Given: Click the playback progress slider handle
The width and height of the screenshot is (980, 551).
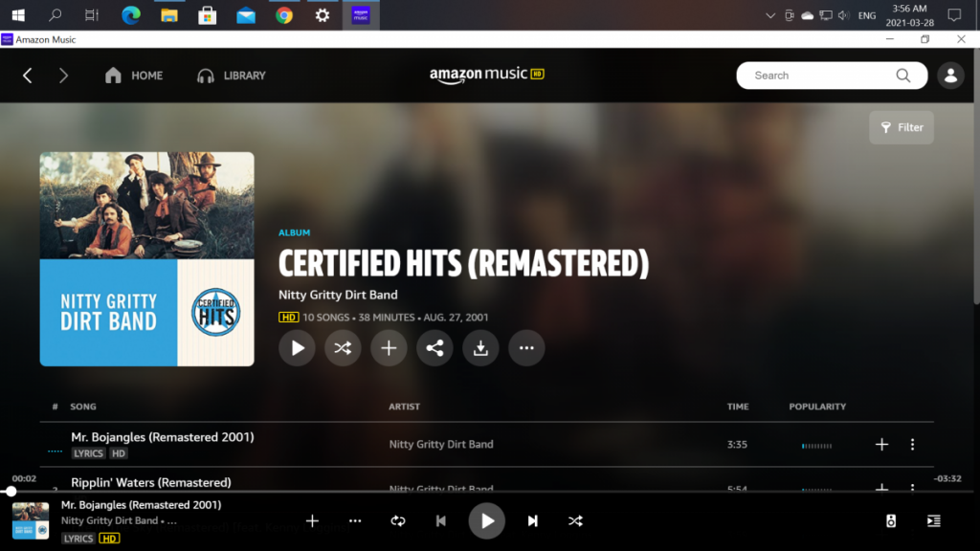Looking at the screenshot, I should pos(11,492).
